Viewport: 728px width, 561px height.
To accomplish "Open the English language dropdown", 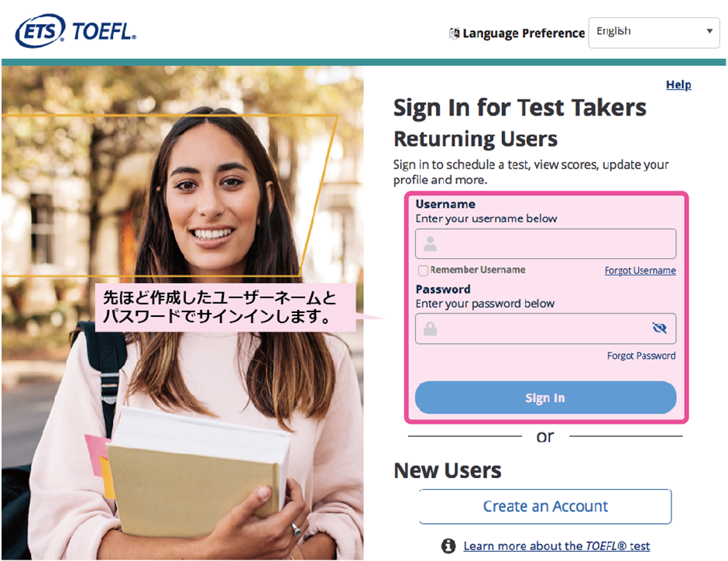I will (654, 33).
